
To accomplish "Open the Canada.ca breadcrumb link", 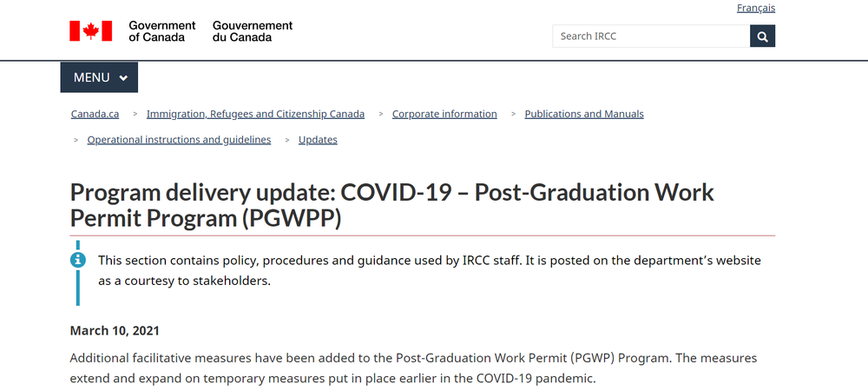I will (x=95, y=114).
